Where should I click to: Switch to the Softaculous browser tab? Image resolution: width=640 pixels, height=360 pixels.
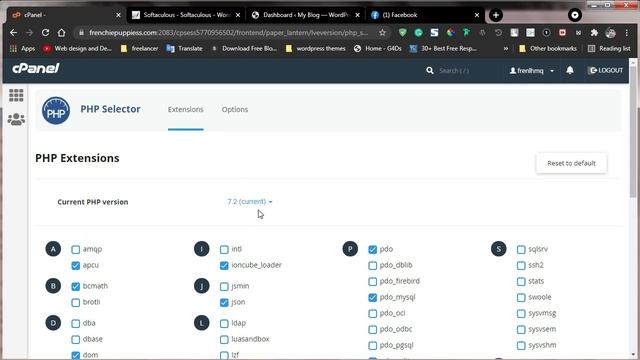pyautogui.click(x=186, y=15)
